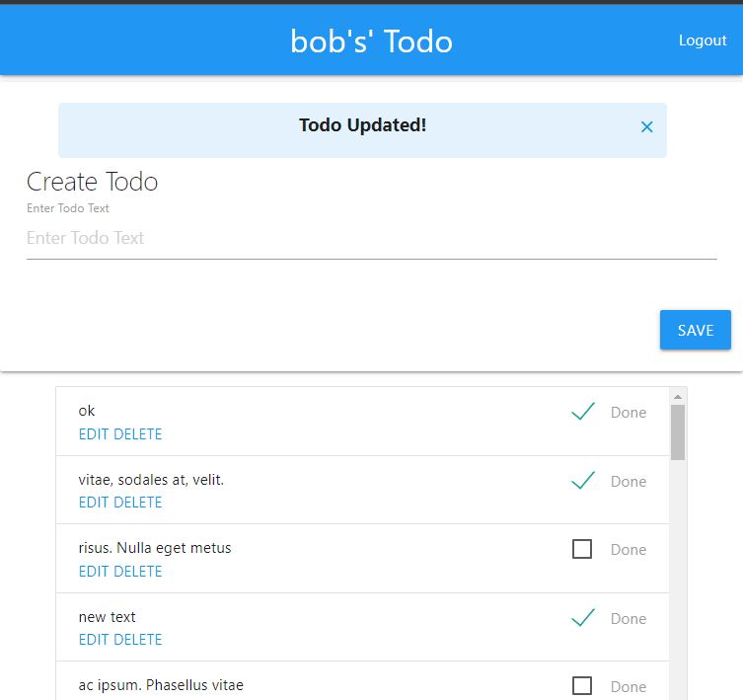Image resolution: width=743 pixels, height=700 pixels.
Task: Delete the 'ok' todo
Action: pyautogui.click(x=138, y=434)
